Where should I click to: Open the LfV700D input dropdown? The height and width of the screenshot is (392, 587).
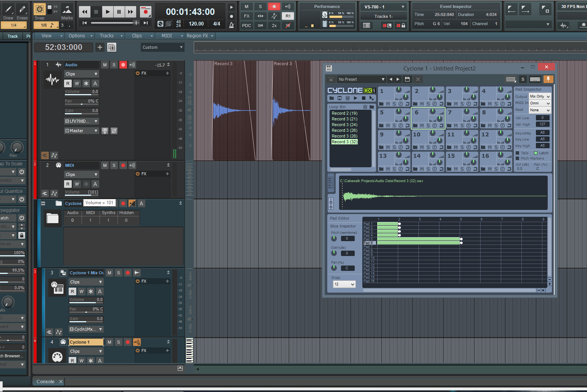(82, 121)
